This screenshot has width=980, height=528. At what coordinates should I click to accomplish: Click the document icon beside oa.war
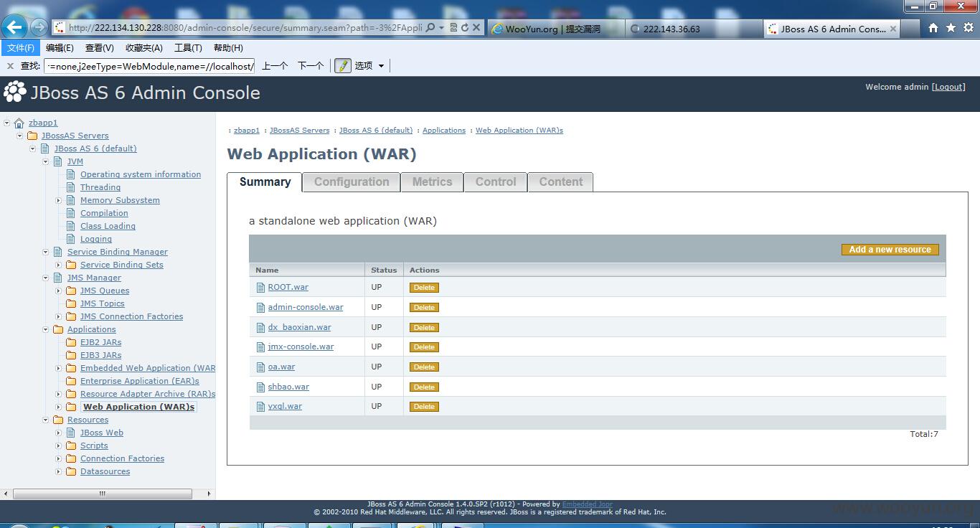[261, 367]
